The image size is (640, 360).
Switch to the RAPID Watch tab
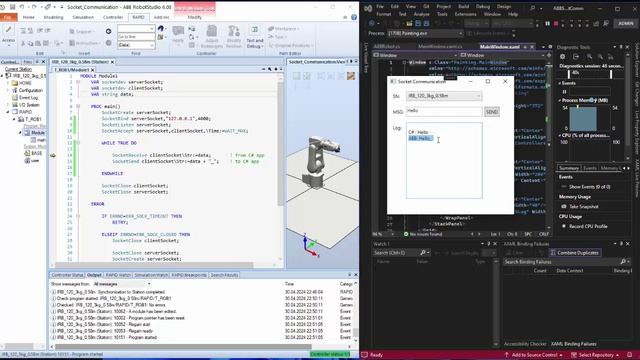tap(118, 275)
